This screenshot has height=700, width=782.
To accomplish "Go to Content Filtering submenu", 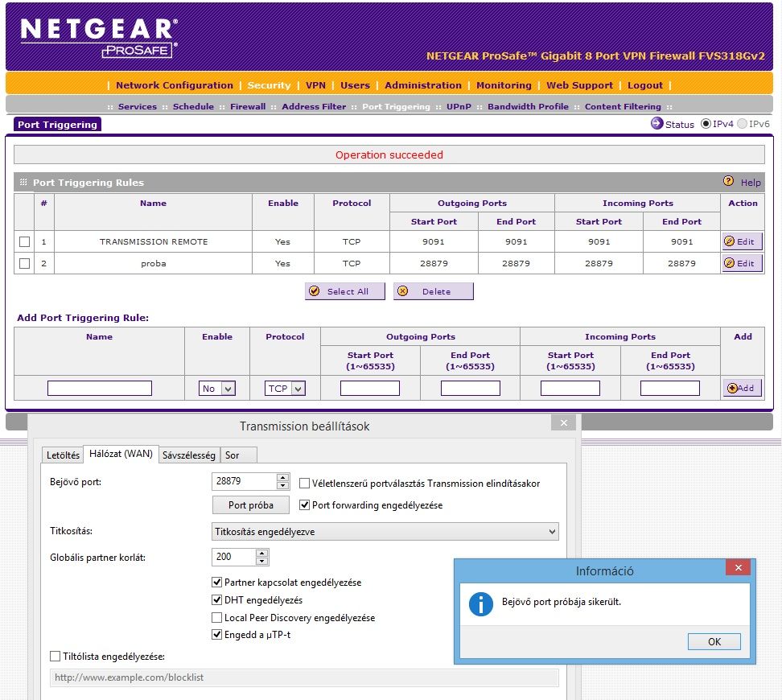I will (x=623, y=106).
